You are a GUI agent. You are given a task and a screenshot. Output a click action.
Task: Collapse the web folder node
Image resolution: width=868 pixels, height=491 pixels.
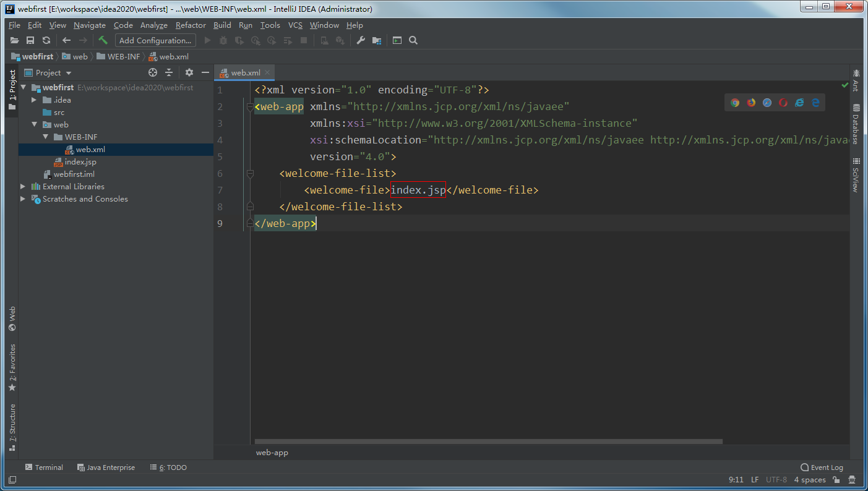[35, 125]
